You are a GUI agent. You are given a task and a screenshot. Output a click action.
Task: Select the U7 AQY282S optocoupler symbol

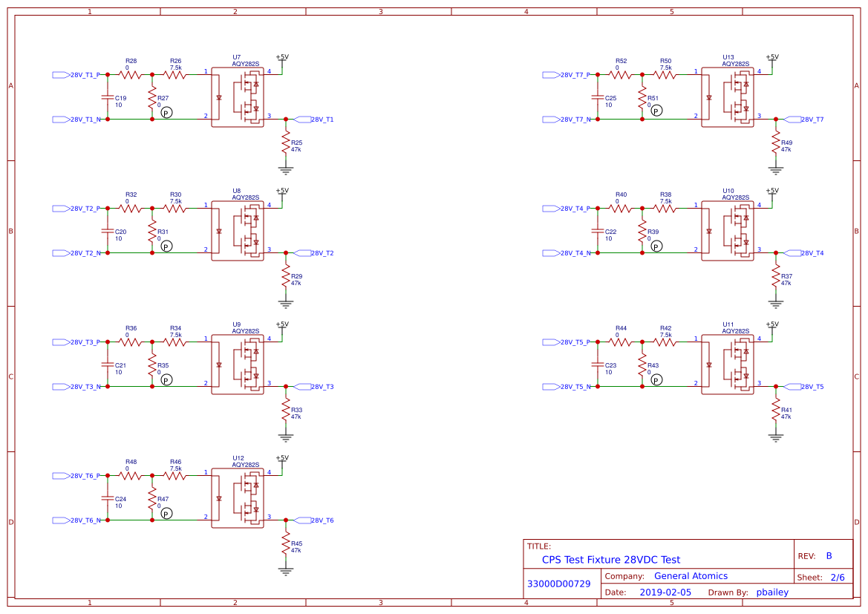pyautogui.click(x=238, y=97)
